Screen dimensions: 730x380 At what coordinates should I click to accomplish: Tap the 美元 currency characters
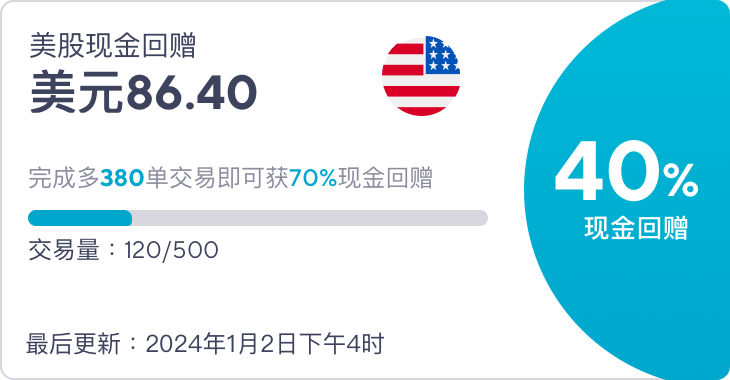pos(77,92)
